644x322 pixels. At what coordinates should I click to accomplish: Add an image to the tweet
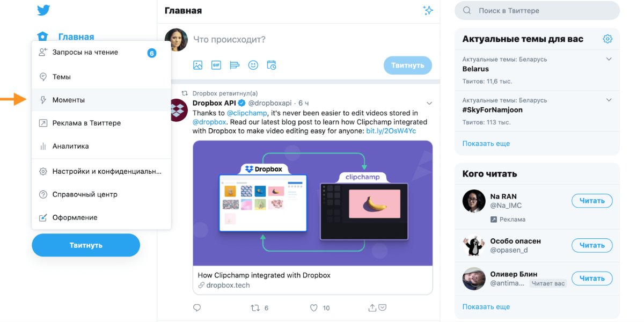(198, 65)
